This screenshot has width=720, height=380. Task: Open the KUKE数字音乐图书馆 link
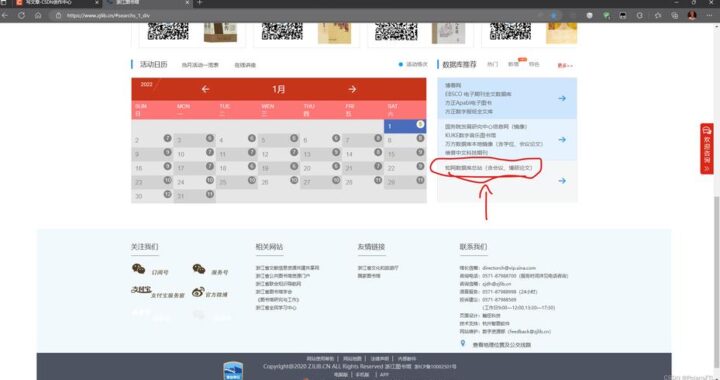(x=470, y=135)
